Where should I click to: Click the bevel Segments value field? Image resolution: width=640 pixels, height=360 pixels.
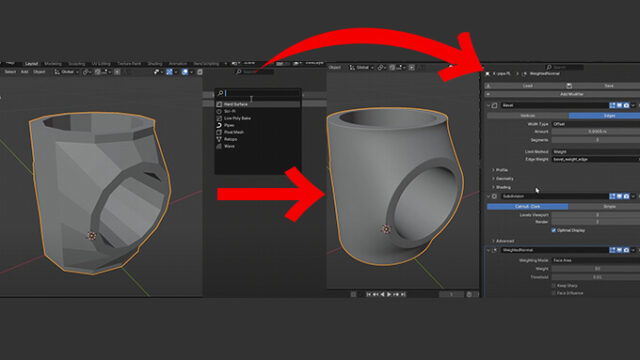pyautogui.click(x=596, y=140)
